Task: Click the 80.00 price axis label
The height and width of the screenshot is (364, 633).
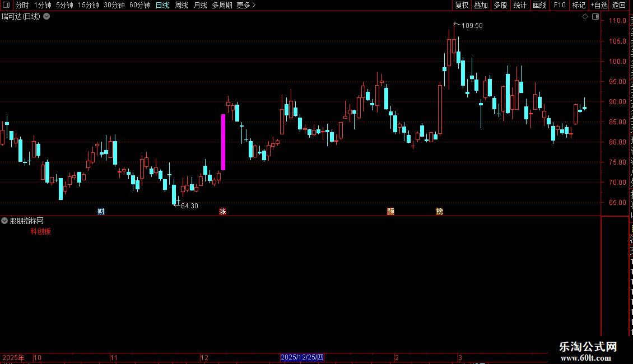Action: pyautogui.click(x=618, y=142)
